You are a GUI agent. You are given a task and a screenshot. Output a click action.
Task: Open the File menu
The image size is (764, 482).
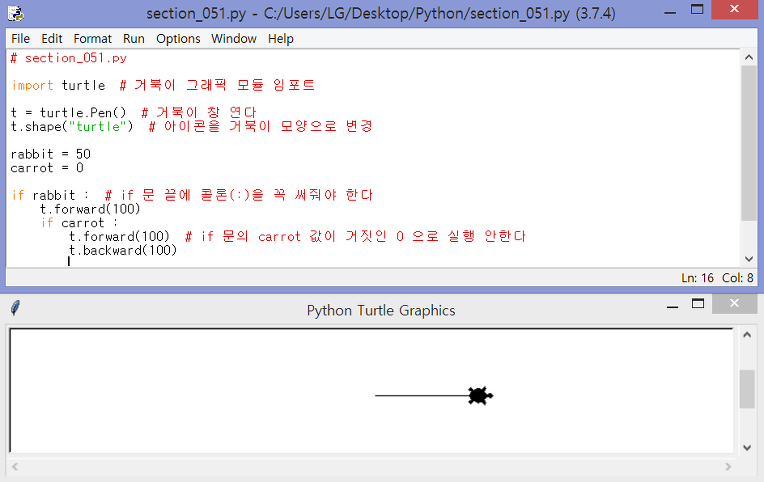click(20, 39)
